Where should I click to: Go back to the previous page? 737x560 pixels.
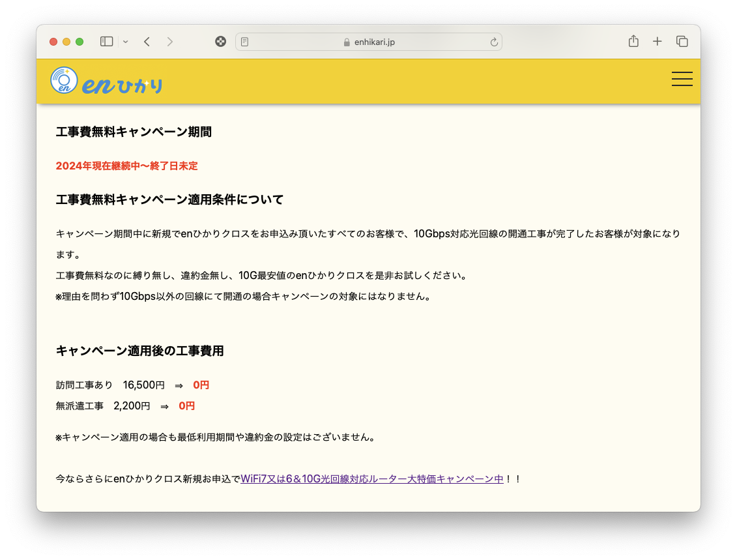147,42
